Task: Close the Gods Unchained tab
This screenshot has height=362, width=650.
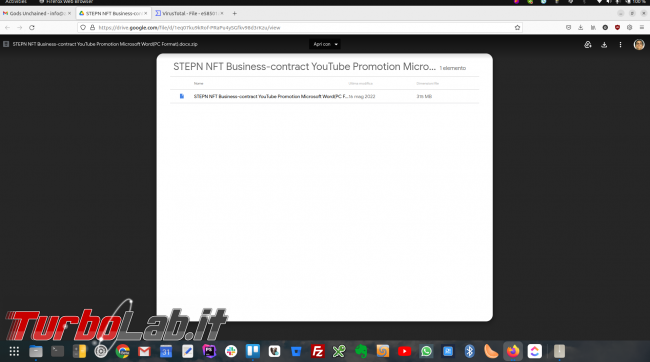Action: [x=69, y=13]
